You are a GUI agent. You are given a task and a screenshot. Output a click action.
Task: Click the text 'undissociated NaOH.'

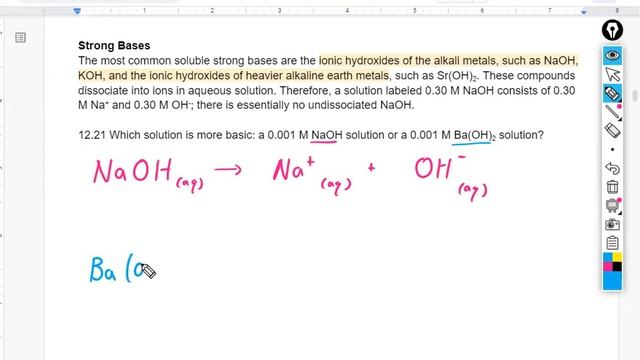coord(361,105)
